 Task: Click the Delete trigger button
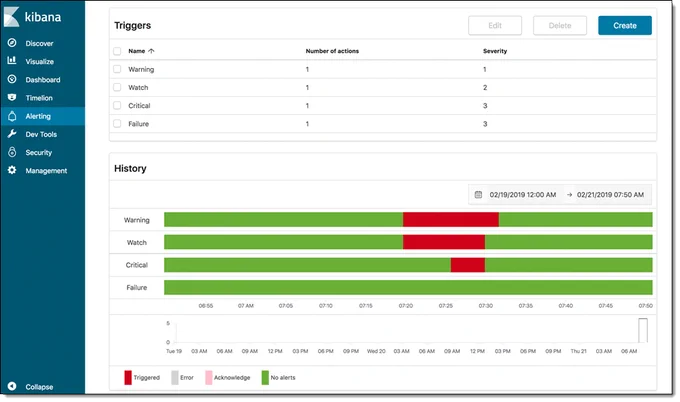[x=560, y=26]
